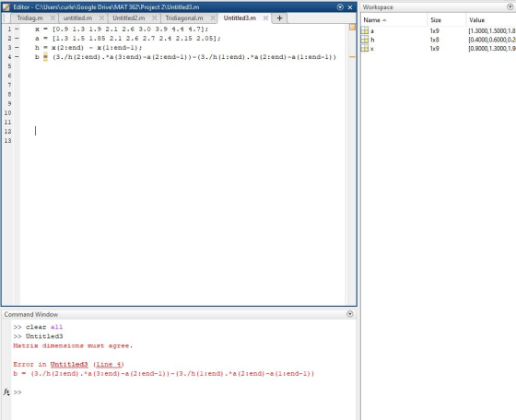The width and height of the screenshot is (516, 420).
Task: Select variable h icon in Workspace
Action: (x=365, y=40)
